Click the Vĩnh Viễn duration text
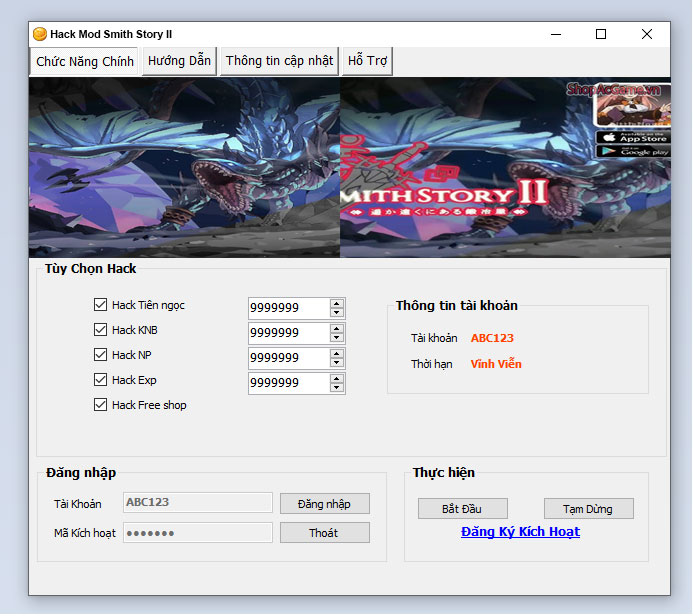 coord(496,364)
